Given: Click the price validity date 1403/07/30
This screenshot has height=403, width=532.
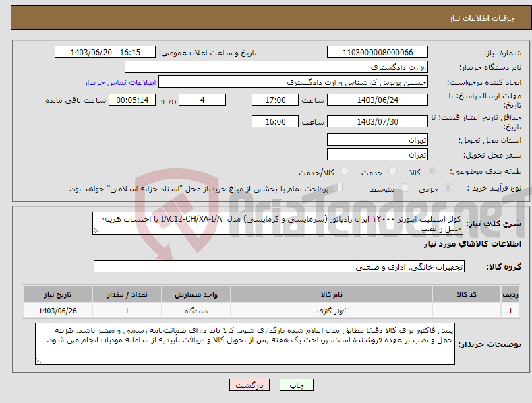Looking at the screenshot, I should (x=378, y=121).
